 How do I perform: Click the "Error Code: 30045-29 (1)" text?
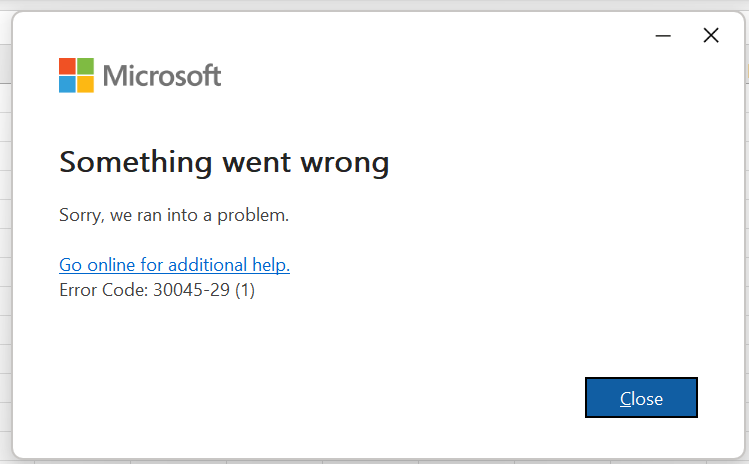coord(157,292)
